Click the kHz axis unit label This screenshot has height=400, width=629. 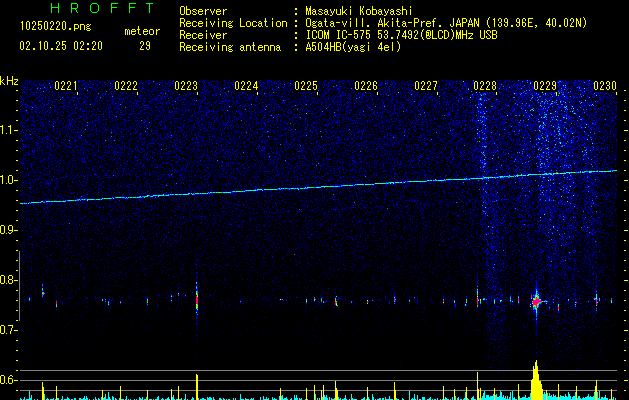point(9,81)
